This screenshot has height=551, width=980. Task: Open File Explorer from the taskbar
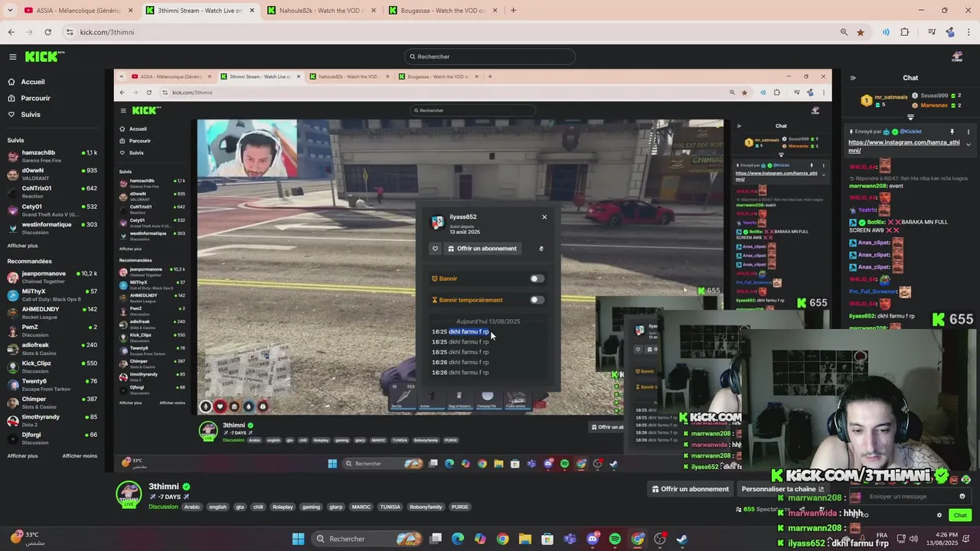click(525, 539)
